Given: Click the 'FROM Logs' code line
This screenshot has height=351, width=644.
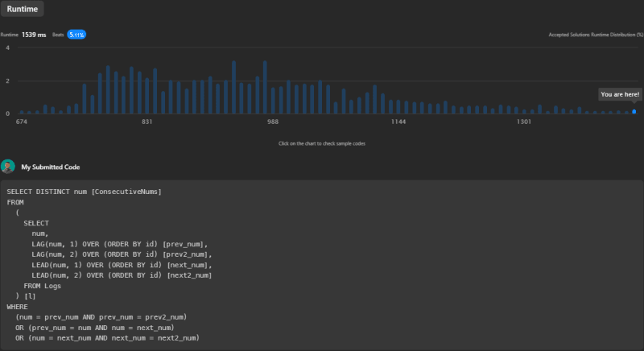Looking at the screenshot, I should pos(43,286).
